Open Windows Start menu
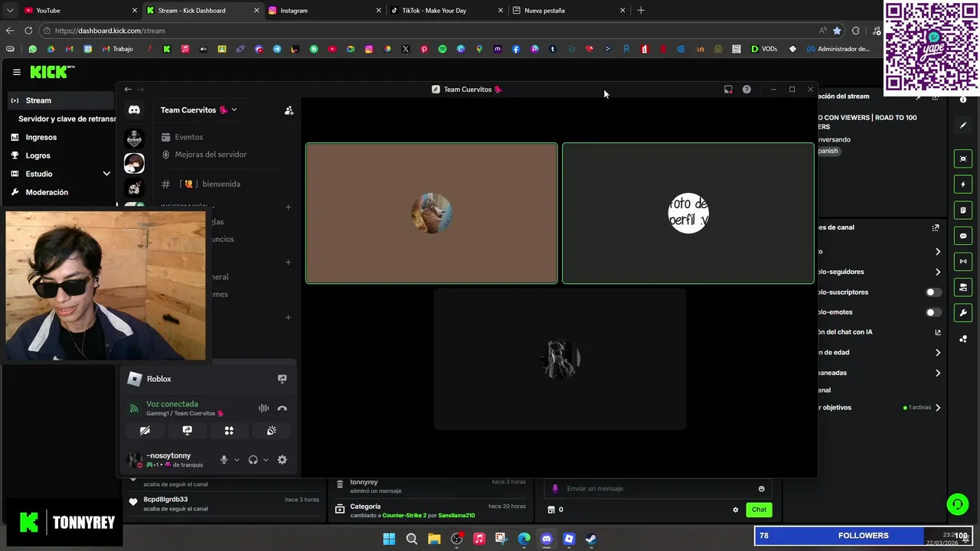Screen dimensions: 980x551 pyautogui.click(x=389, y=539)
